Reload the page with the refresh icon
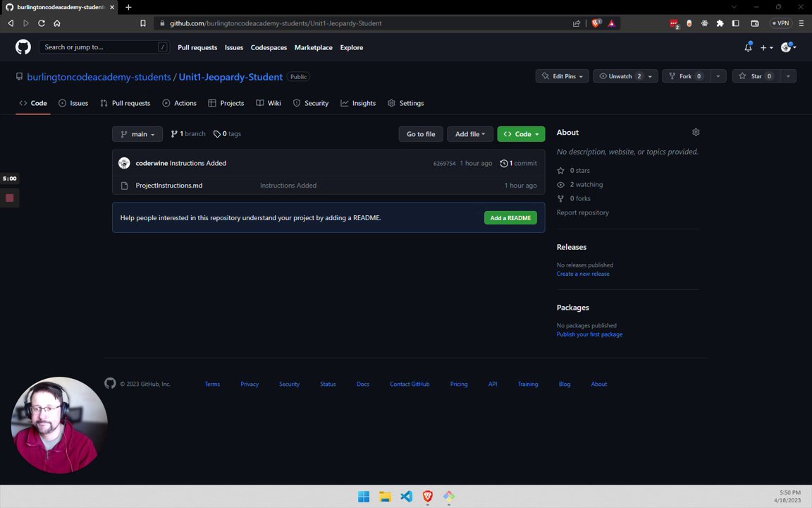 [42, 23]
